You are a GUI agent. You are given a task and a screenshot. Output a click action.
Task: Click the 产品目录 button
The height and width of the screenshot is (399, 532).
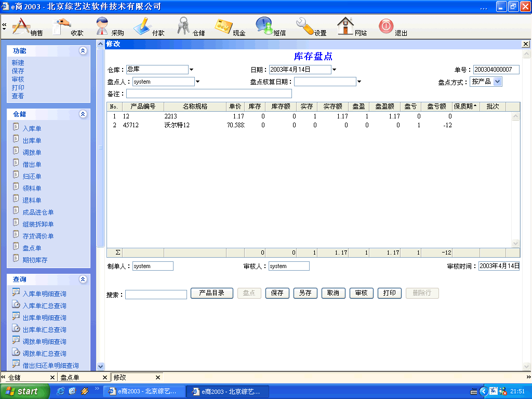(x=211, y=293)
